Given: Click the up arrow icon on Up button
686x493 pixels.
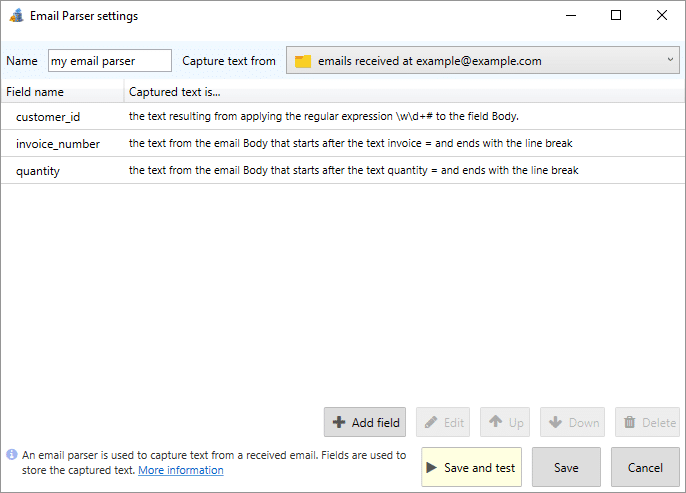Looking at the screenshot, I should (x=495, y=421).
